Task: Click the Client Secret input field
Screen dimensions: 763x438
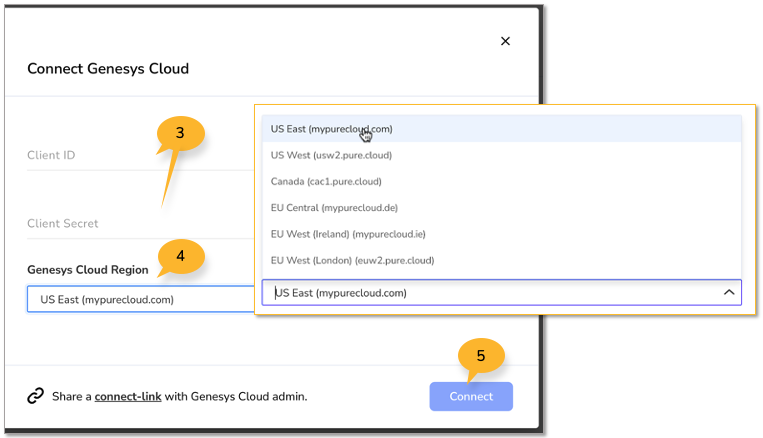Action: click(140, 223)
